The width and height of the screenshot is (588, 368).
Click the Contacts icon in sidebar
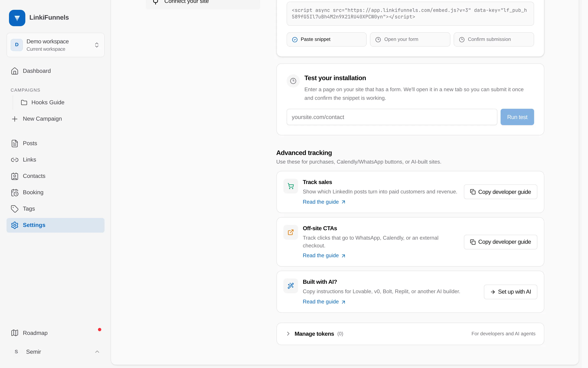tap(14, 176)
